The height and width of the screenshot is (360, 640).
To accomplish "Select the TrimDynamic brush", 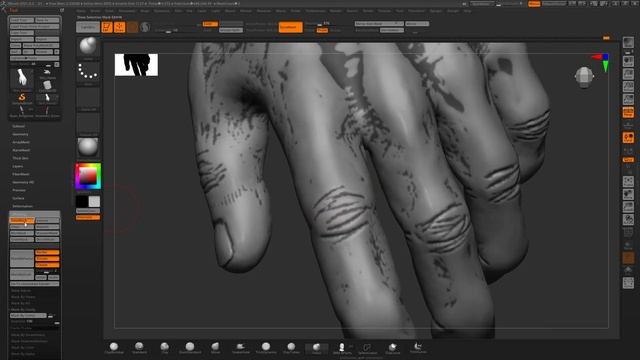I will coord(266,348).
